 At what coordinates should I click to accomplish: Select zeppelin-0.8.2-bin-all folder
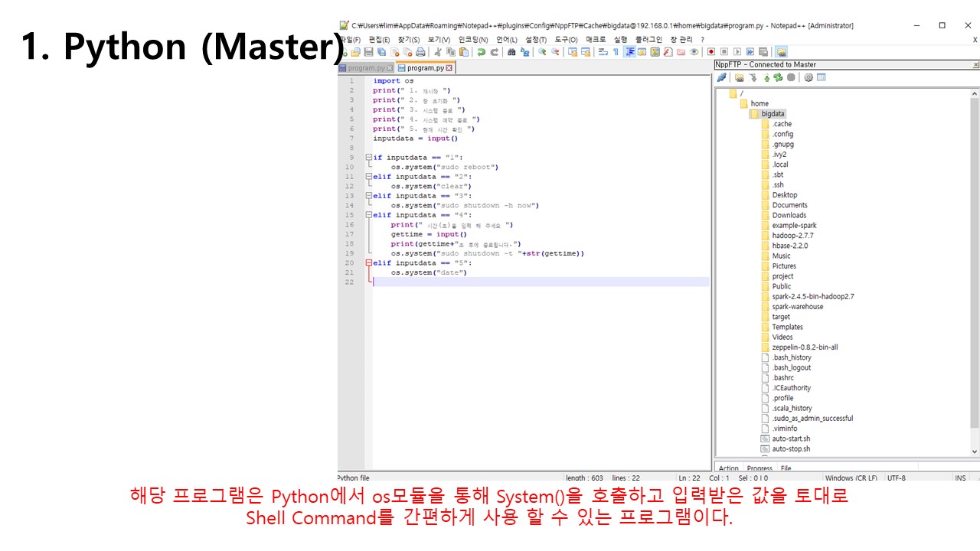point(804,347)
